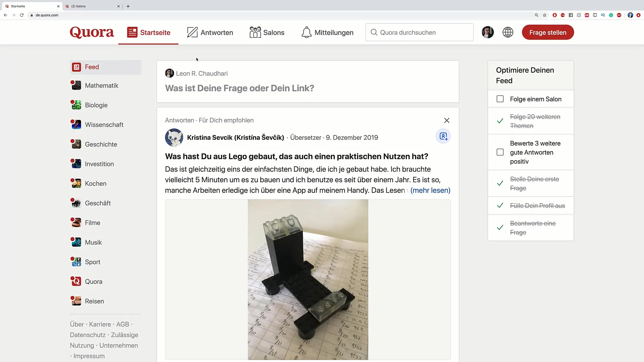
Task: Toggle the Folge einem Salon checkbox
Action: 500,99
